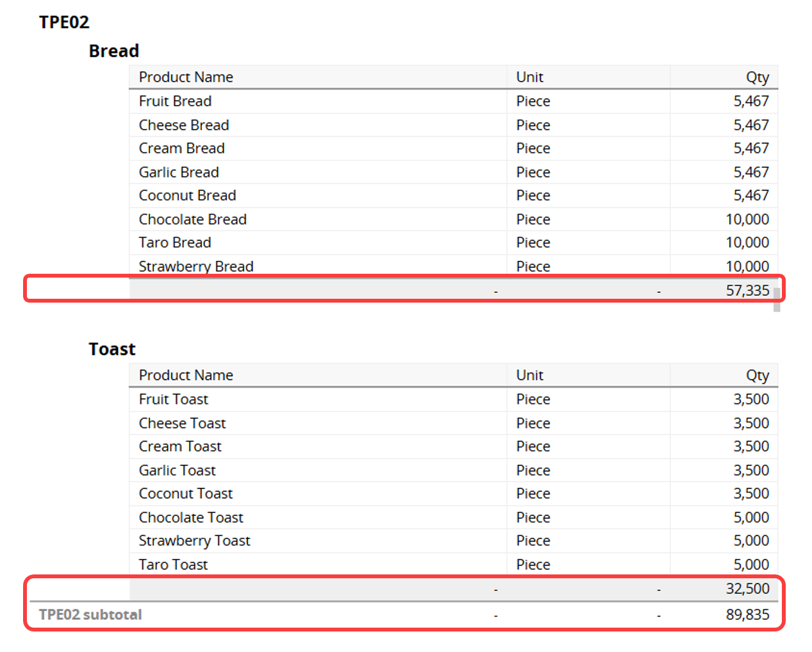This screenshot has width=812, height=652.
Task: Click the Garlic Toast product name
Action: click(x=177, y=471)
